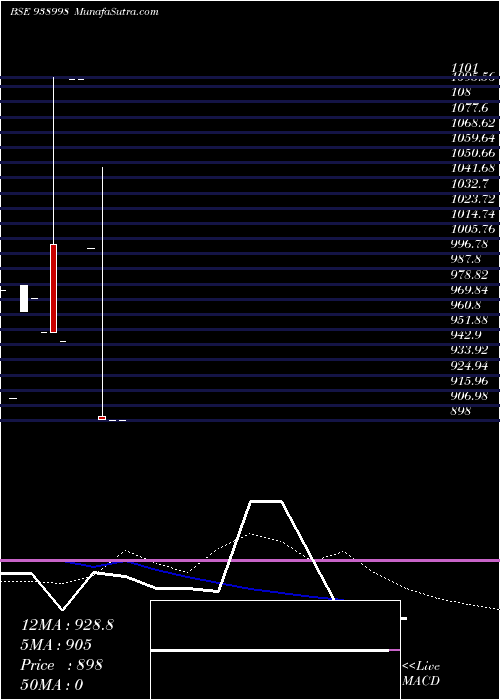Click the 978.82 price axis label
Image resolution: width=500 pixels, height=700 pixels.
tap(469, 275)
